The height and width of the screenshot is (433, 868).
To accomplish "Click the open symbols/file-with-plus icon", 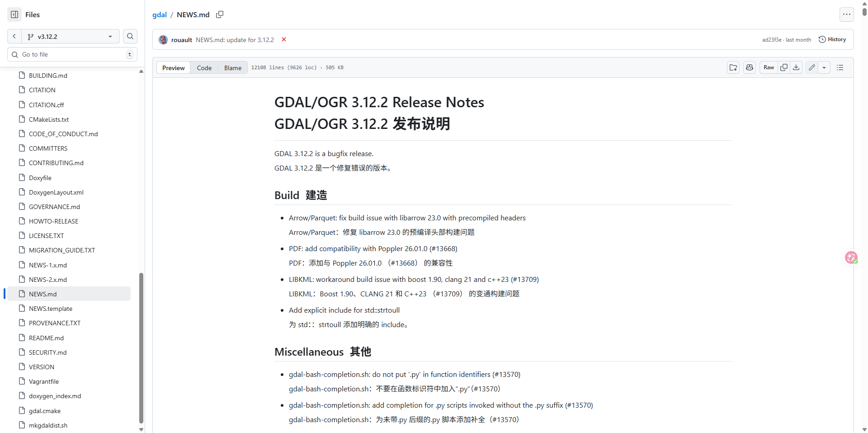I will click(x=733, y=67).
